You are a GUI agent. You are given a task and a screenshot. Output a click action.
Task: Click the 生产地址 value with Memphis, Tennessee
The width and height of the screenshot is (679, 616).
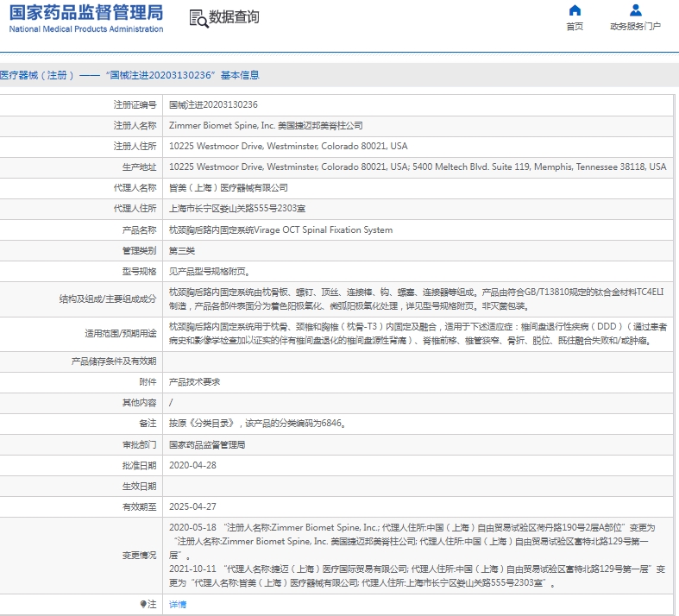(x=418, y=167)
